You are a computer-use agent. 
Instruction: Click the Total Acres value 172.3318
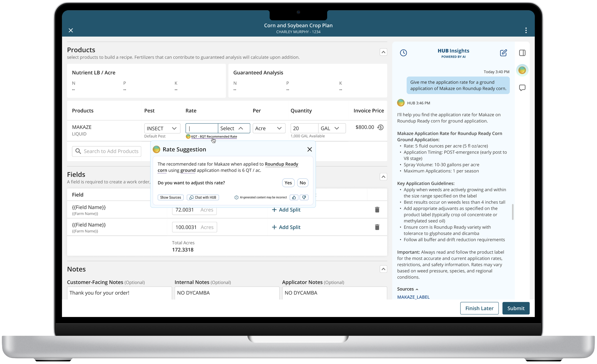click(x=183, y=250)
